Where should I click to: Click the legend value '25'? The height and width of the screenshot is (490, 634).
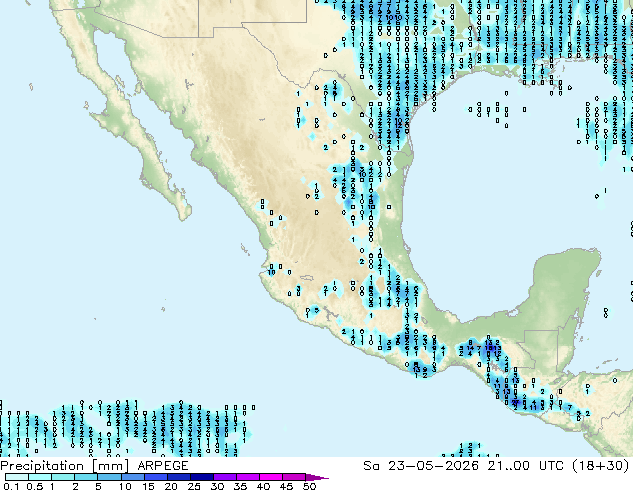[194, 486]
